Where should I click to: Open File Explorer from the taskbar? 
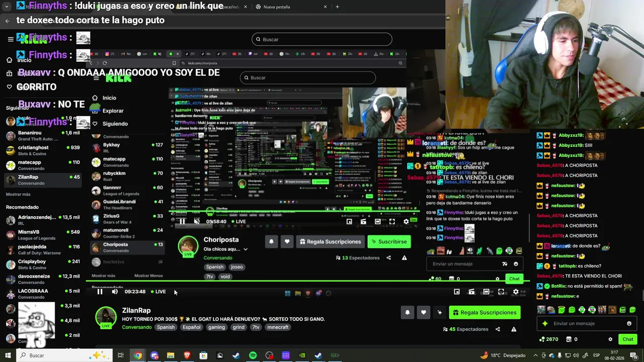tap(171, 355)
